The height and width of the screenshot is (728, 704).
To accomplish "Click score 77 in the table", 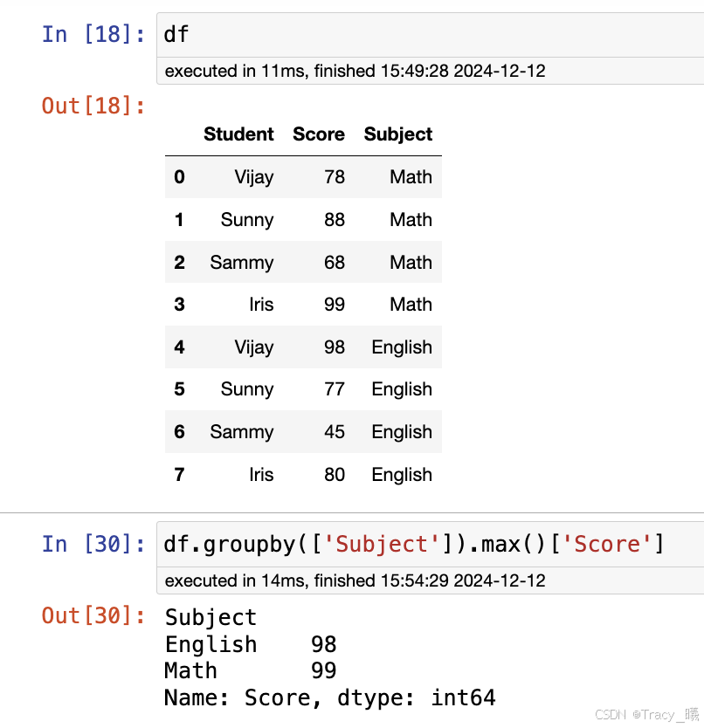I will click(335, 389).
